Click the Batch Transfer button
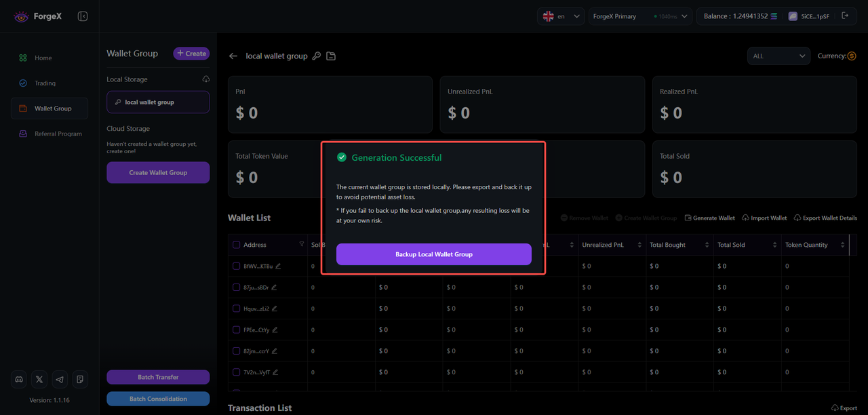Screen dimensions: 868x415 [158, 377]
